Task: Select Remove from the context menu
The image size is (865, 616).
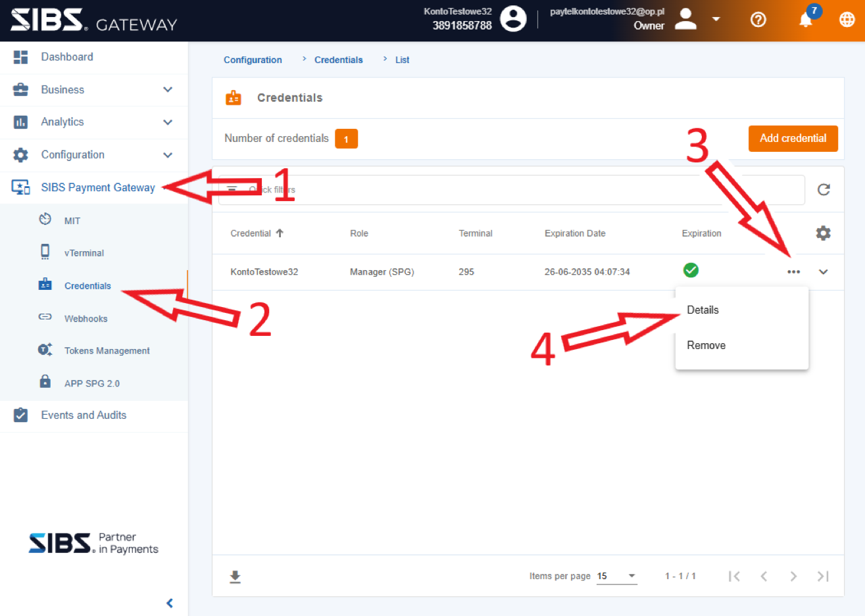Action: click(x=706, y=346)
